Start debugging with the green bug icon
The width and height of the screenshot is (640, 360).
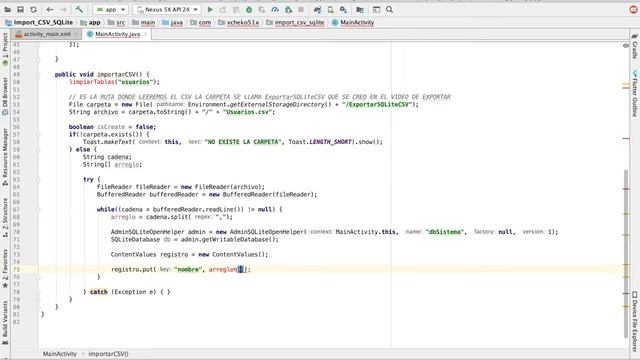tap(249, 9)
